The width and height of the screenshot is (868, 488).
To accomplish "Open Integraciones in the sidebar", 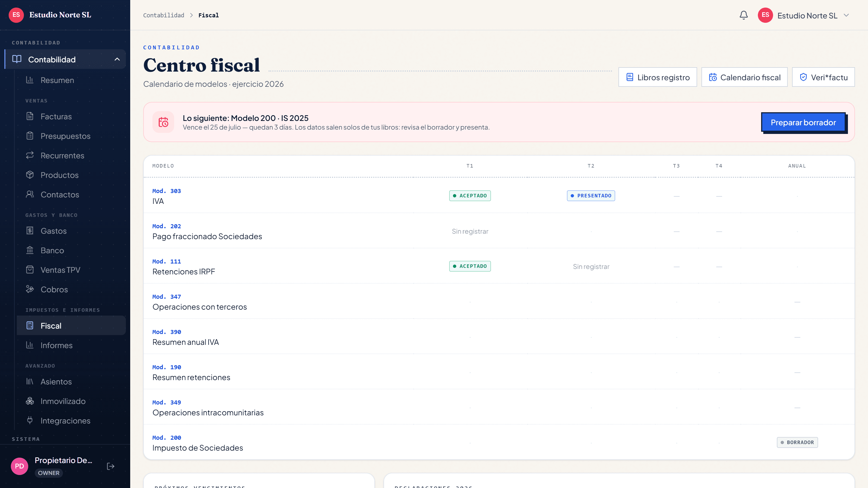I will pyautogui.click(x=71, y=421).
